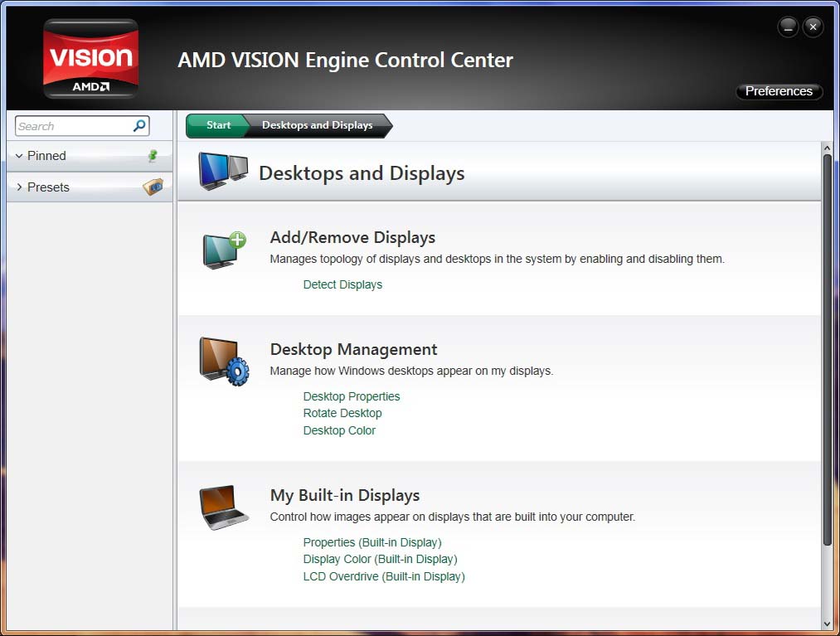Viewport: 840px width, 636px height.
Task: Click the Add/Remove Displays monitor icon
Action: click(x=225, y=250)
